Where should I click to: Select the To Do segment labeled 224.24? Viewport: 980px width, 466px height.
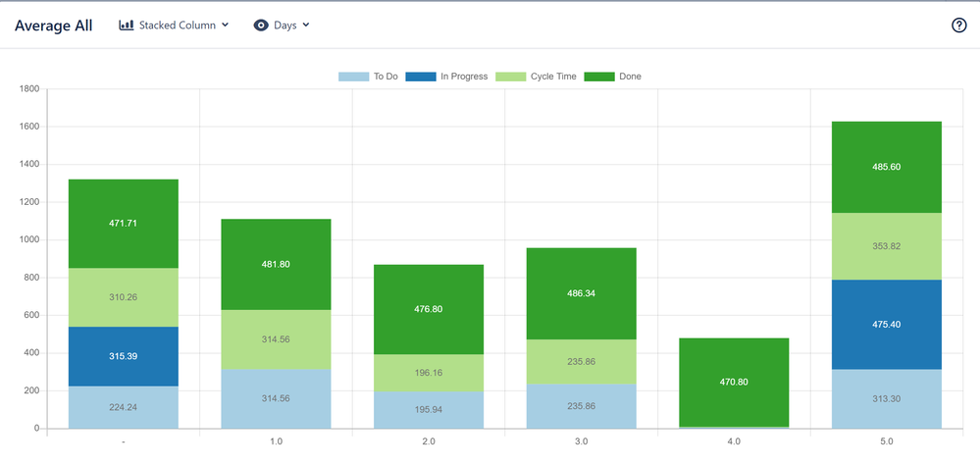point(124,407)
